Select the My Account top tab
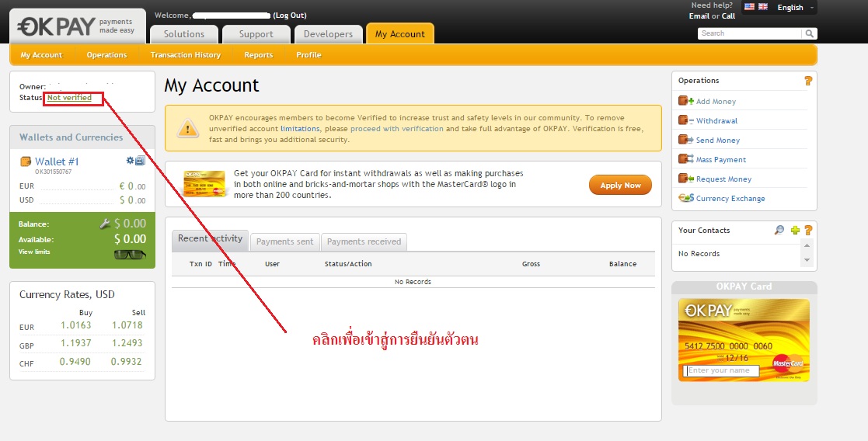The width and height of the screenshot is (868, 441). pos(399,33)
